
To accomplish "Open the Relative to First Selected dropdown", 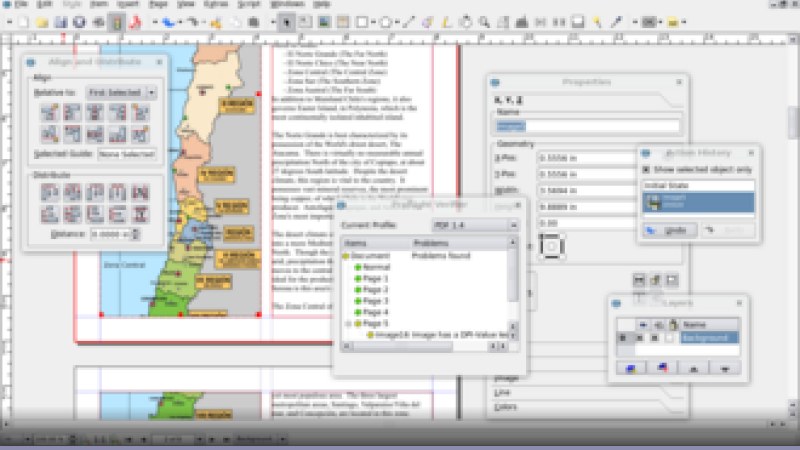I will click(x=121, y=92).
